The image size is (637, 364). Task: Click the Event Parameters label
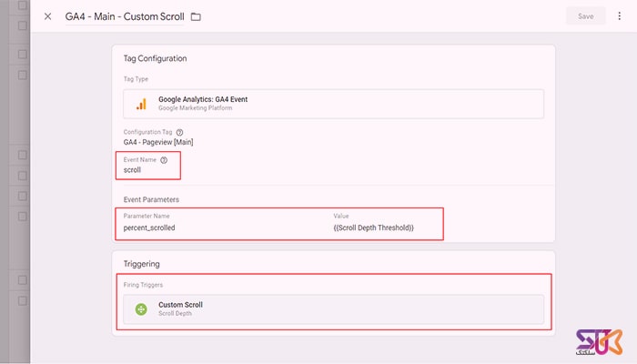151,199
